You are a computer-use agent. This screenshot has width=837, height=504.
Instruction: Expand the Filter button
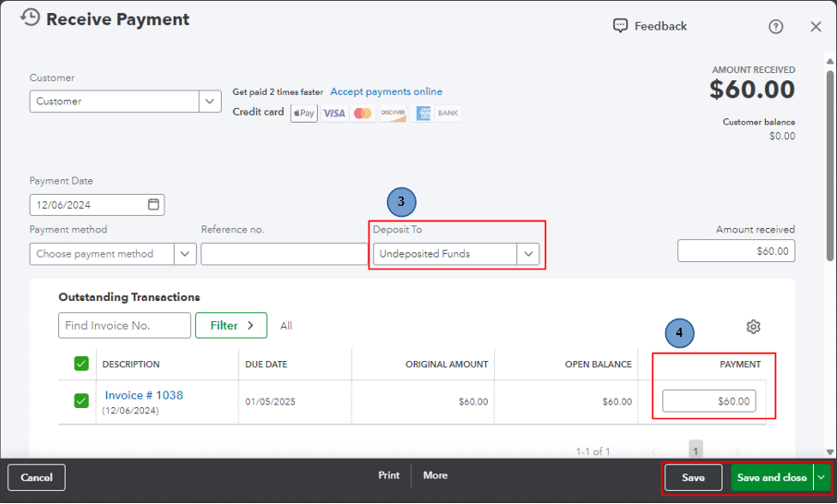click(x=231, y=325)
